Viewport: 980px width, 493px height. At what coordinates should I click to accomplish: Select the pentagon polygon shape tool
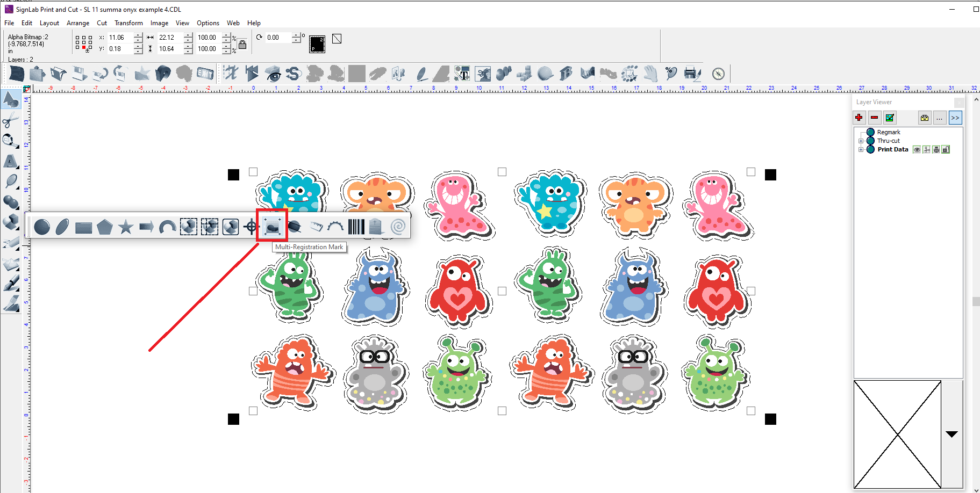click(x=105, y=227)
